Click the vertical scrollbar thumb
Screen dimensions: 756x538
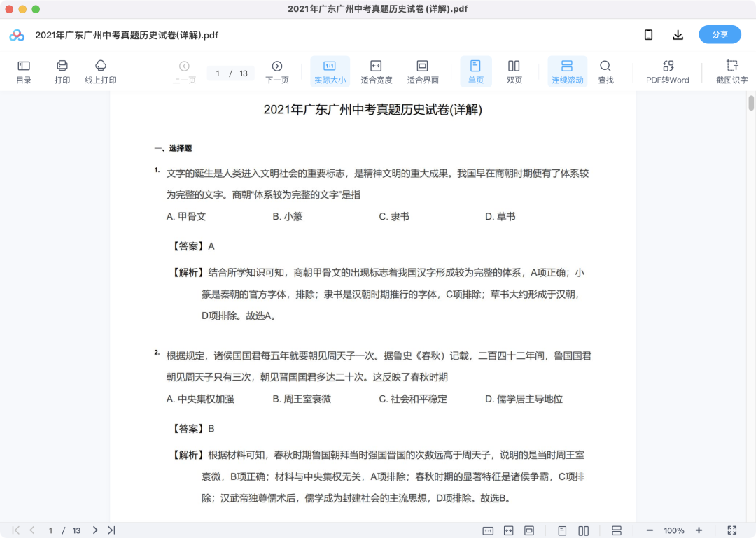click(x=750, y=103)
